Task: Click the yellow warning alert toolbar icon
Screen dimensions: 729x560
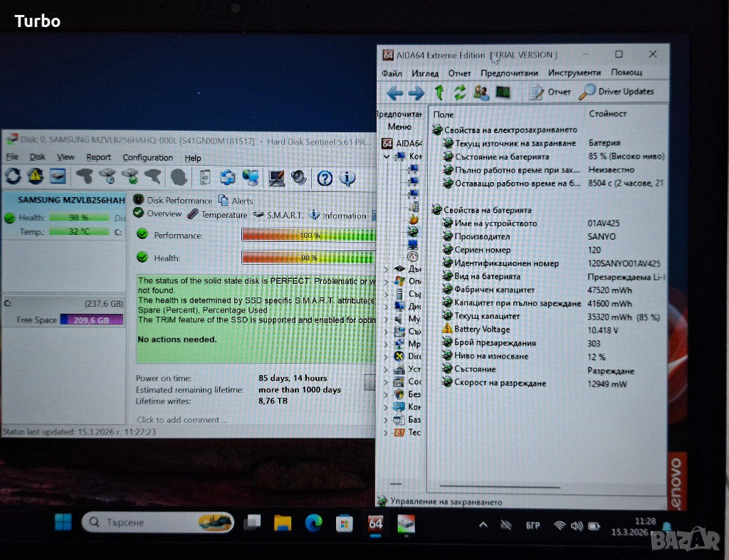Action: click(x=35, y=176)
